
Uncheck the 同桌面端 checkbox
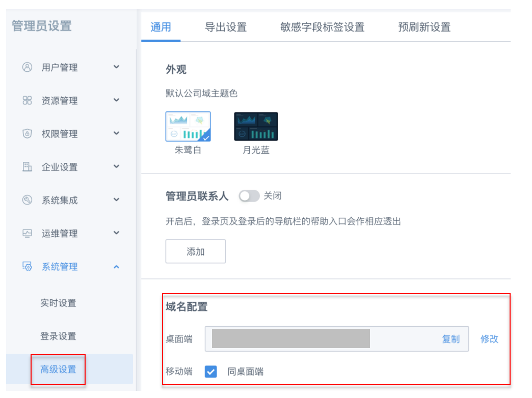point(211,372)
